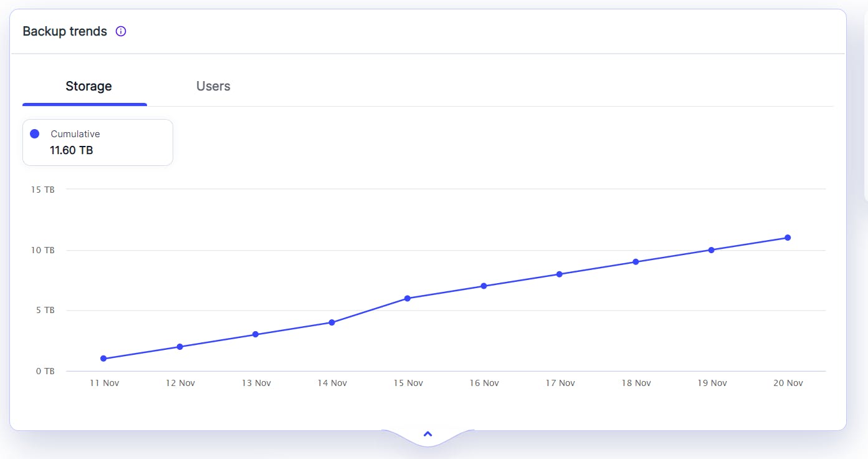Click the 20 Nov data point
This screenshot has width=868, height=459.
click(788, 238)
